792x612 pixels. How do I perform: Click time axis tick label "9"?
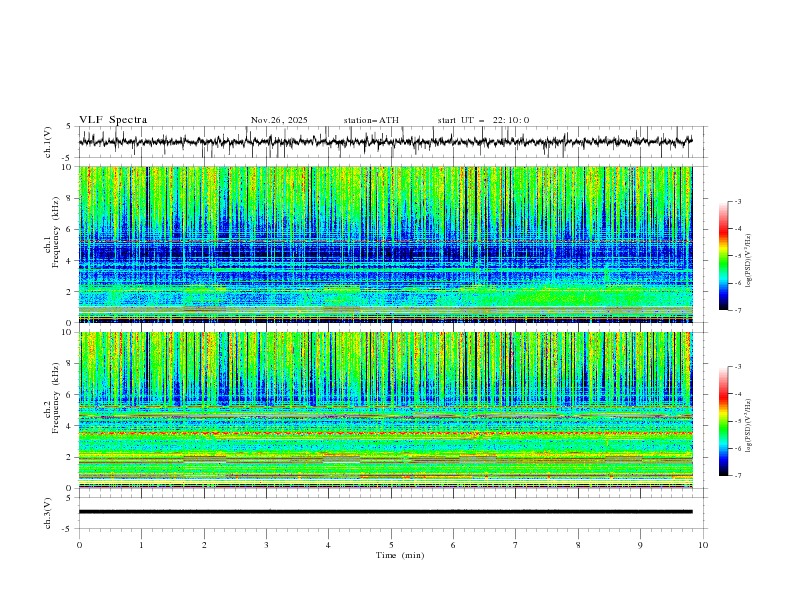click(x=640, y=545)
